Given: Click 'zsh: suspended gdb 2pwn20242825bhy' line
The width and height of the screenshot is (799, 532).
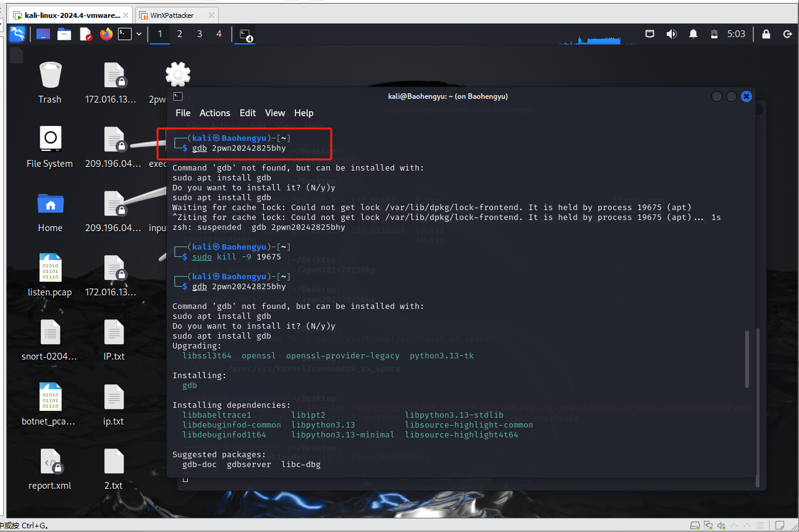Looking at the screenshot, I should click(259, 227).
